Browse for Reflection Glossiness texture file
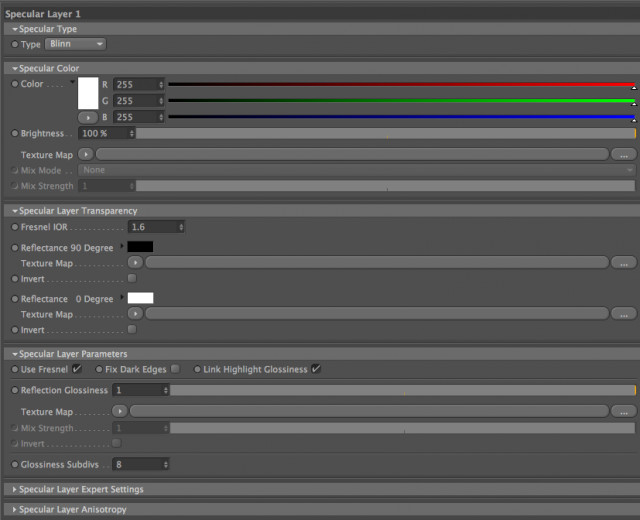The height and width of the screenshot is (520, 640). click(624, 411)
